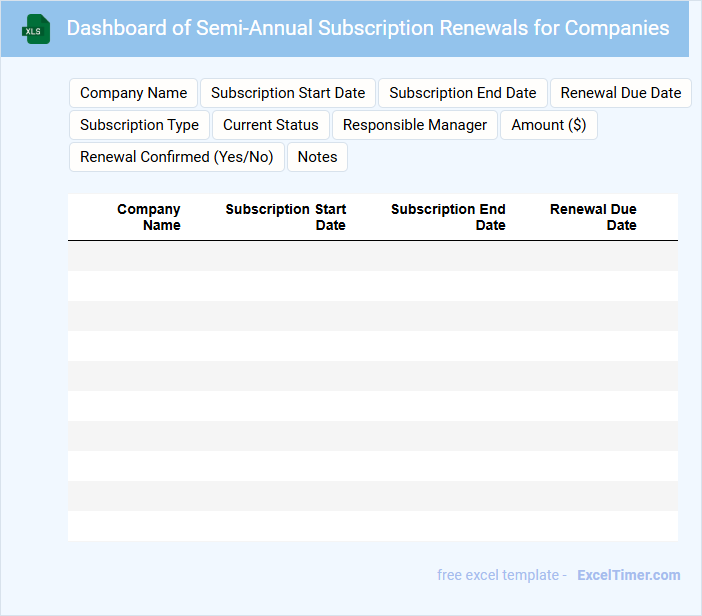Choose the Renewal Due Date tag
The height and width of the screenshot is (616, 702).
620,93
